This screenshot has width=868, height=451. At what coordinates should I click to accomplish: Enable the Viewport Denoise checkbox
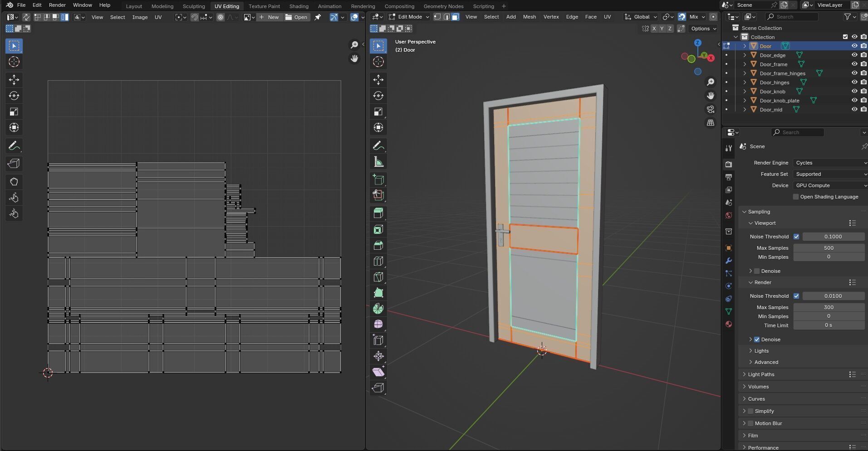coord(756,271)
